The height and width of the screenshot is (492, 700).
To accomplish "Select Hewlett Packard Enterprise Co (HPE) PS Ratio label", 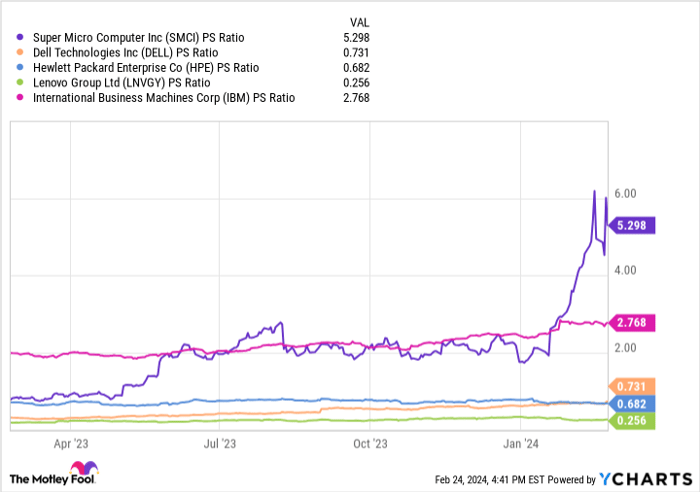I will (x=146, y=68).
